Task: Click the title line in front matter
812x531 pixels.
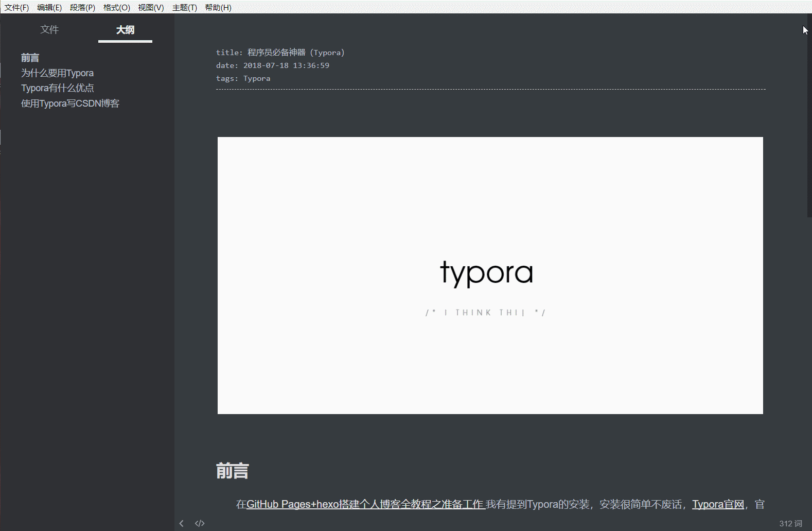Action: (x=280, y=53)
